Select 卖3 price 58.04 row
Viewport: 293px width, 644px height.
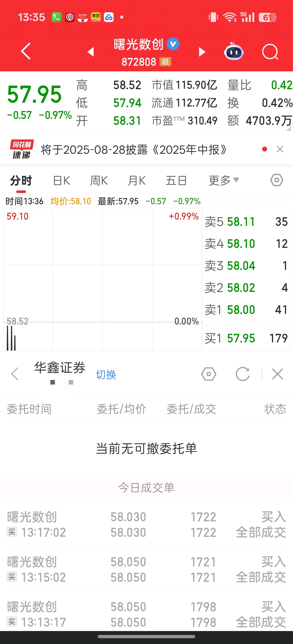point(246,265)
